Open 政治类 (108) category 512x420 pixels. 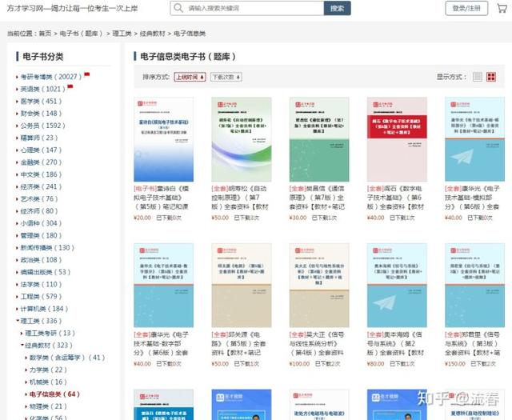(x=41, y=260)
